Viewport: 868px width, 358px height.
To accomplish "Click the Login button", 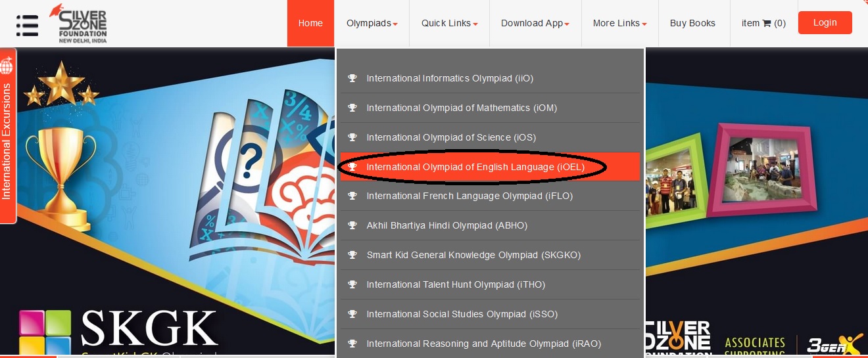I will (x=825, y=22).
